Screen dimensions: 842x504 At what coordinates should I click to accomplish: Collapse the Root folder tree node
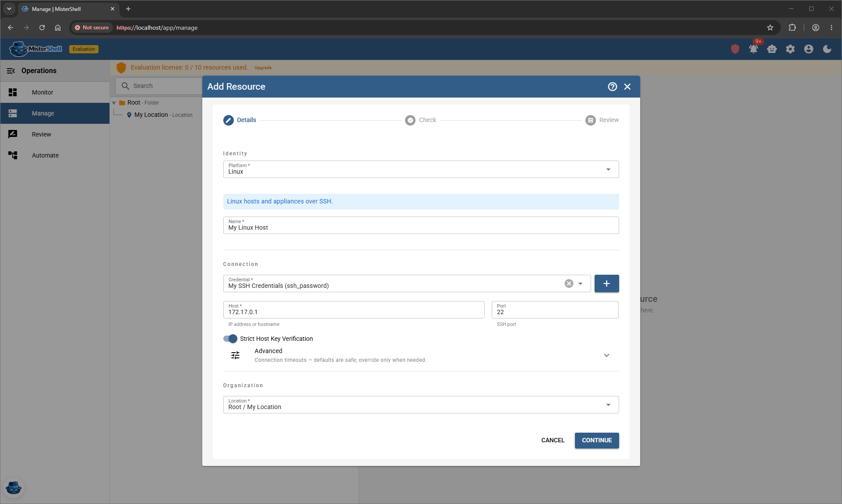pos(114,103)
